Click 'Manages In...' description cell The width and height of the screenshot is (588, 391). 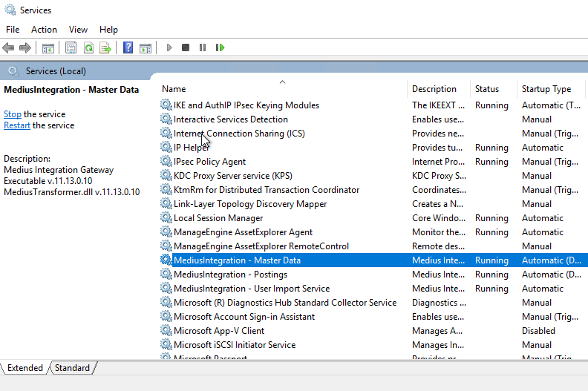pyautogui.click(x=437, y=344)
